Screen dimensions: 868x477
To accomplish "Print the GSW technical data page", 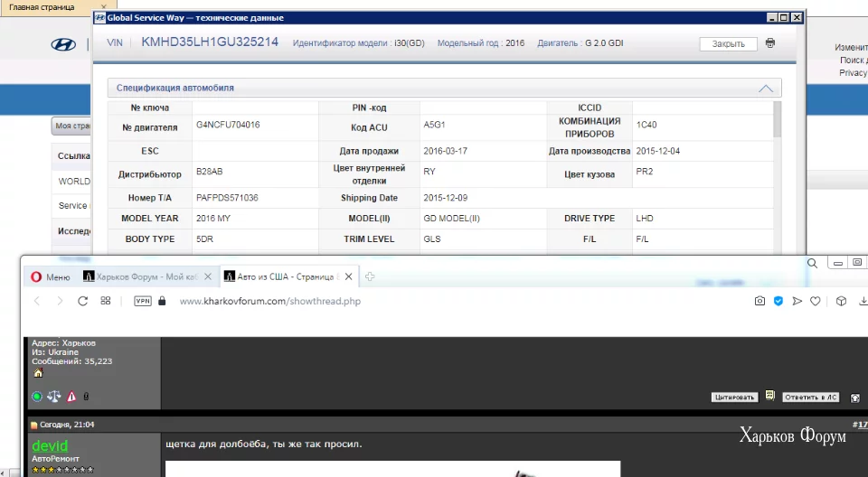I will click(x=770, y=42).
